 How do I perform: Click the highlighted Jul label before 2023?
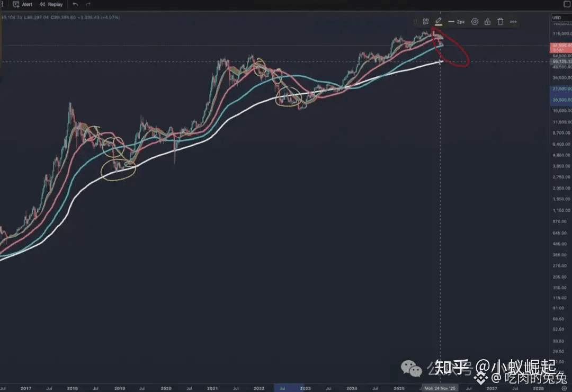282,388
